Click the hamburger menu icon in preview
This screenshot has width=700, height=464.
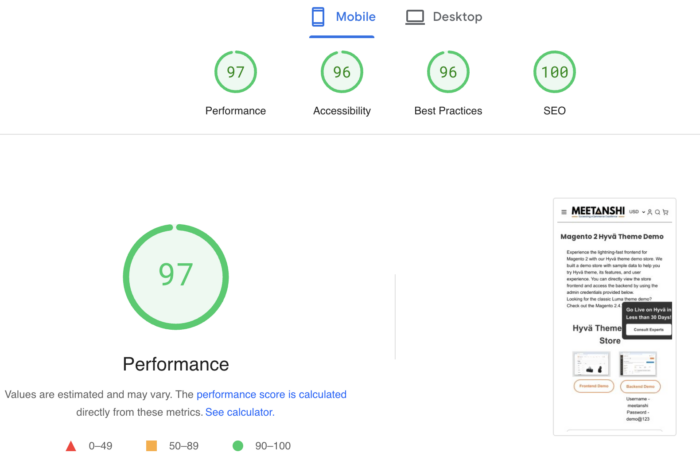[x=564, y=212]
